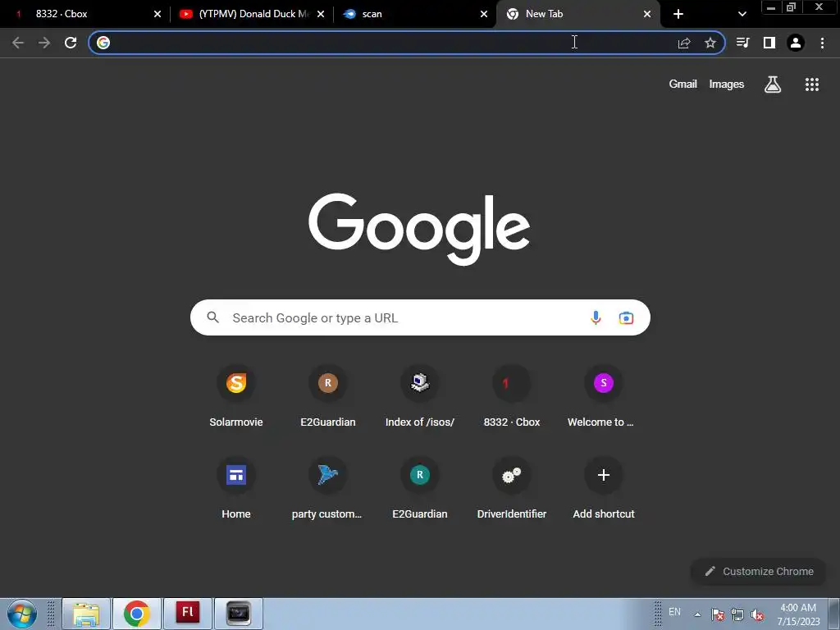Viewport: 840px width, 630px height.
Task: Open the network tray icon
Action: click(737, 614)
